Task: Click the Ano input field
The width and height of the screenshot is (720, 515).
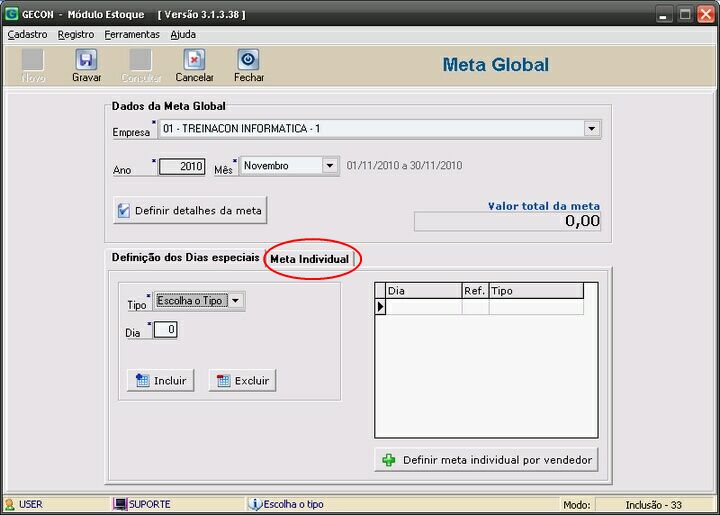Action: tap(182, 166)
